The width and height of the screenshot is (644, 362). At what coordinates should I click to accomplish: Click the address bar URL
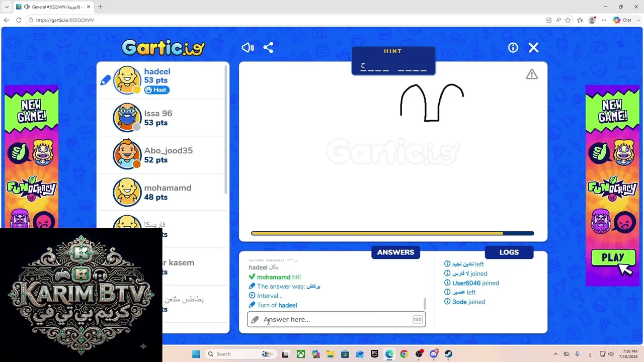pos(65,20)
